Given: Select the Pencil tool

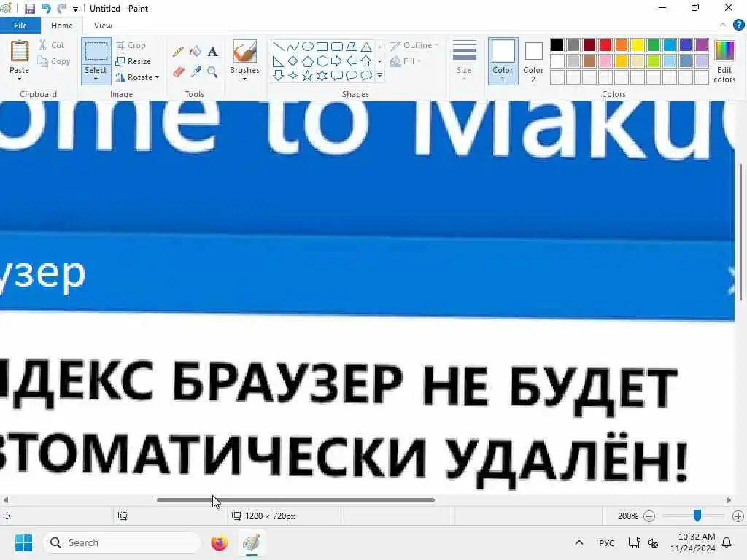Looking at the screenshot, I should 178,52.
